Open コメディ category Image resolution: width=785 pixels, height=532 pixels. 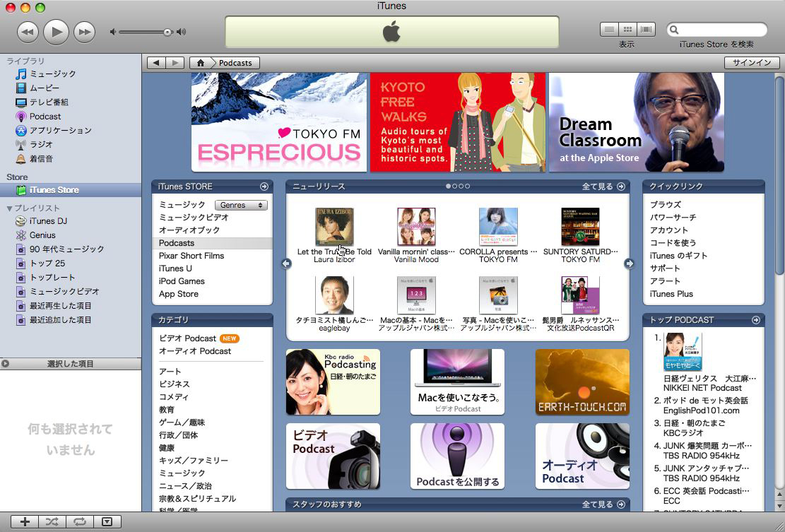pyautogui.click(x=174, y=397)
